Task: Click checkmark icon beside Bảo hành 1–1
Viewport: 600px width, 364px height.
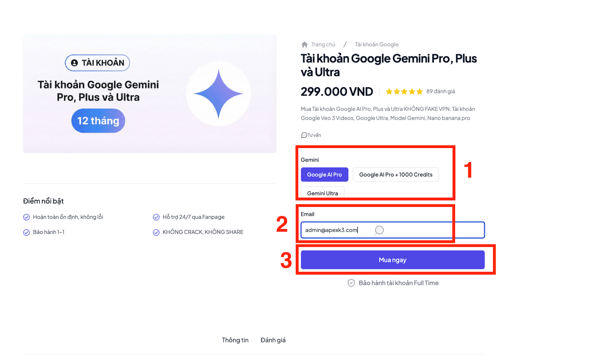Action: coord(27,233)
